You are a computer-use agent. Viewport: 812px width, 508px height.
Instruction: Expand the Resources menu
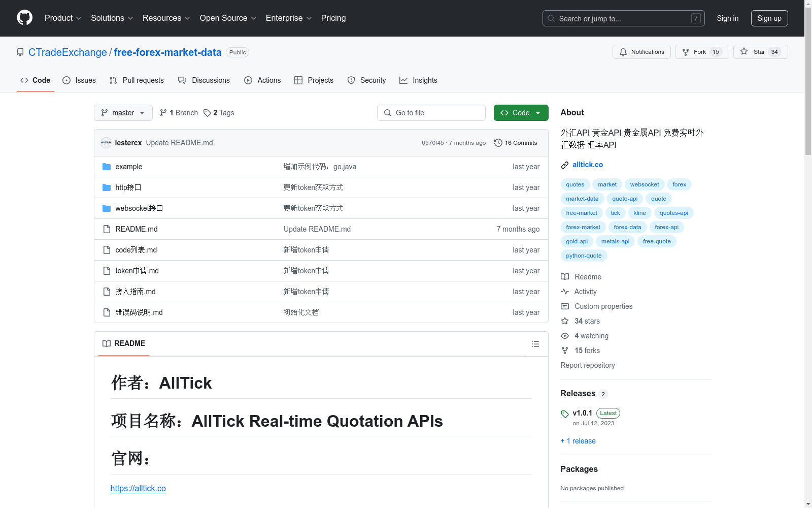166,18
